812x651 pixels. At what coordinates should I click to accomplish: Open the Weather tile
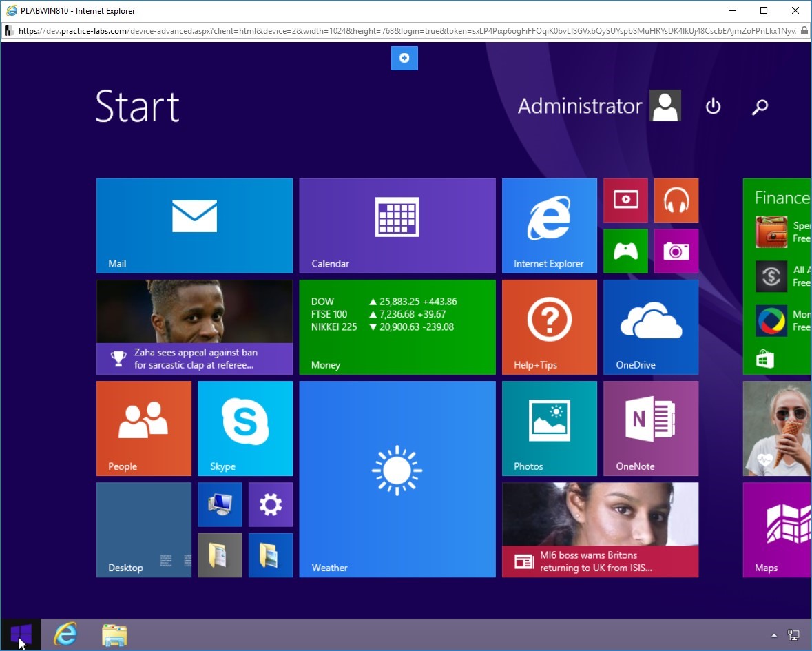pyautogui.click(x=397, y=479)
